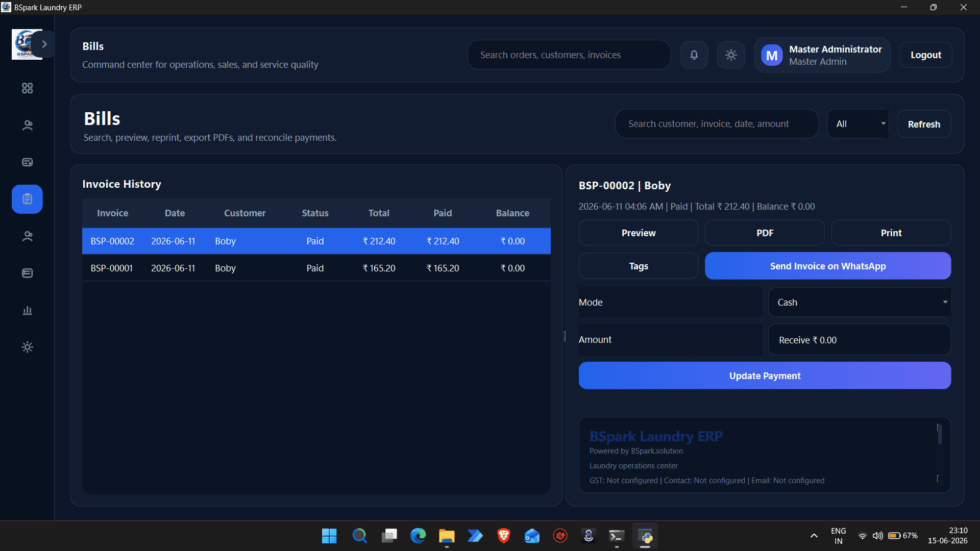Click the M user avatar
Image resolution: width=980 pixels, height=551 pixels.
tap(772, 55)
